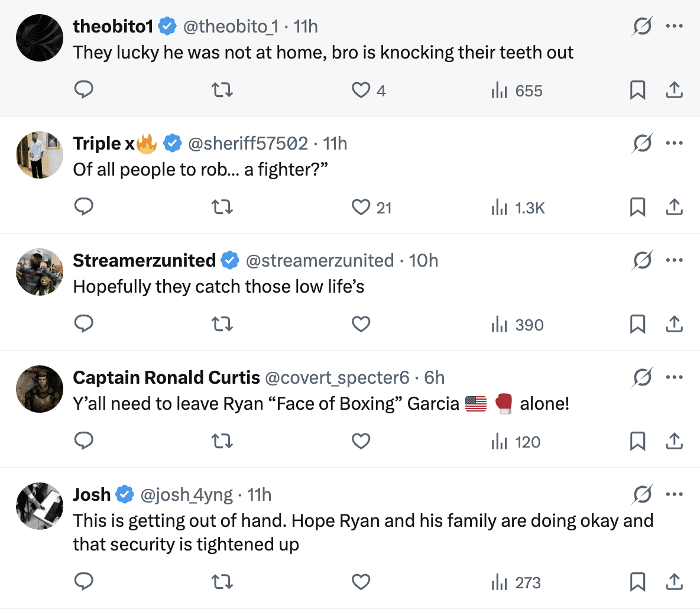
Task: Open more options on Josh's tweet
Action: (674, 494)
